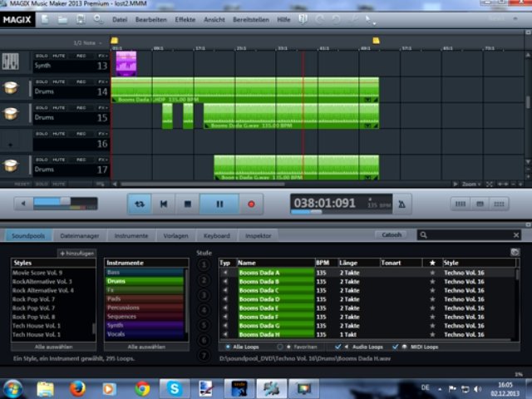Open the Zoom dropdown below the tracks

tap(471, 184)
